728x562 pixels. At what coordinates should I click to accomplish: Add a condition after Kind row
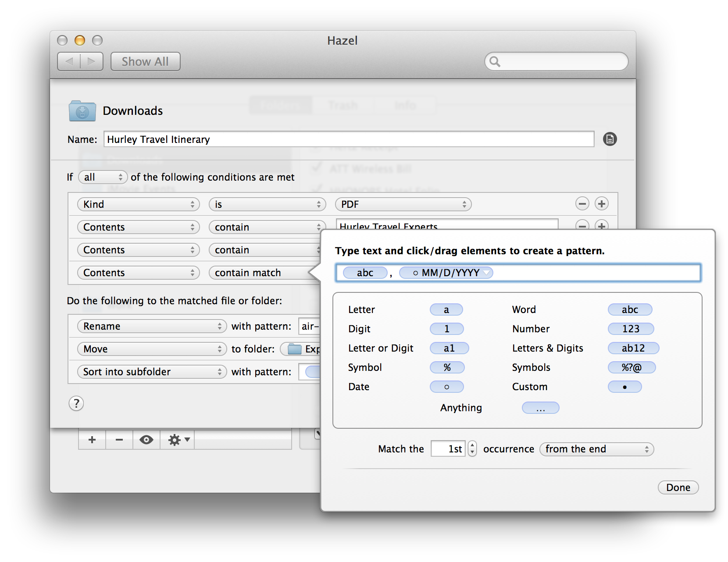(x=602, y=204)
